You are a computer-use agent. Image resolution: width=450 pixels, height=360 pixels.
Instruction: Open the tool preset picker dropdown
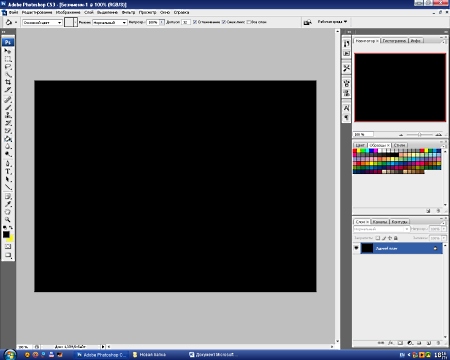[x=16, y=22]
